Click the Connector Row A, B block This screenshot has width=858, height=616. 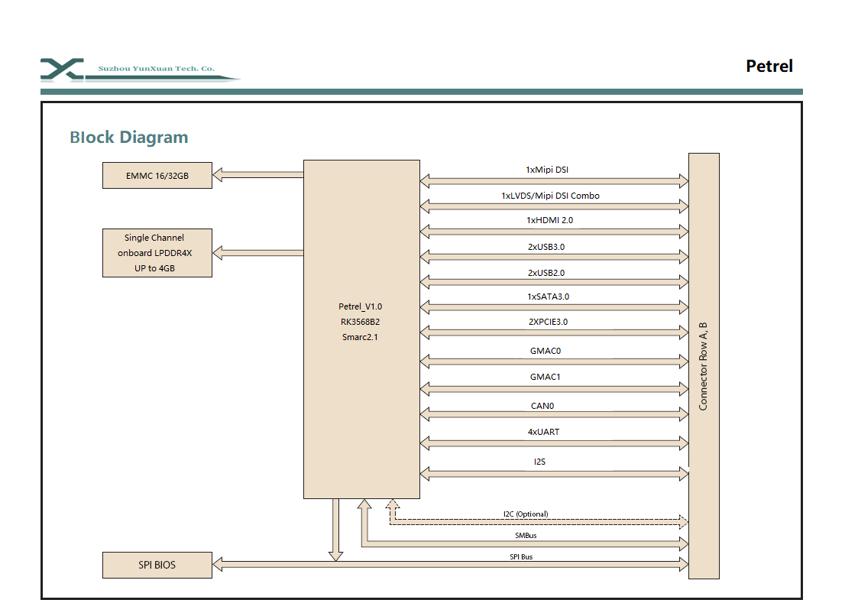(x=703, y=366)
